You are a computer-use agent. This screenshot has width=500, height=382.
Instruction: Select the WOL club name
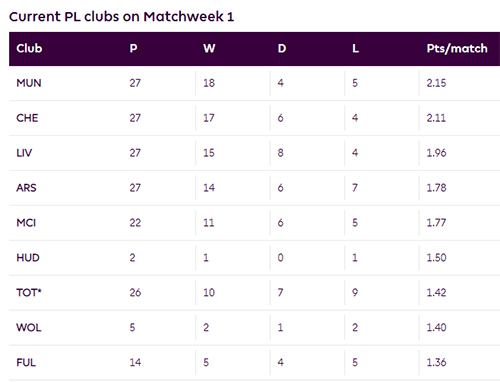29,328
